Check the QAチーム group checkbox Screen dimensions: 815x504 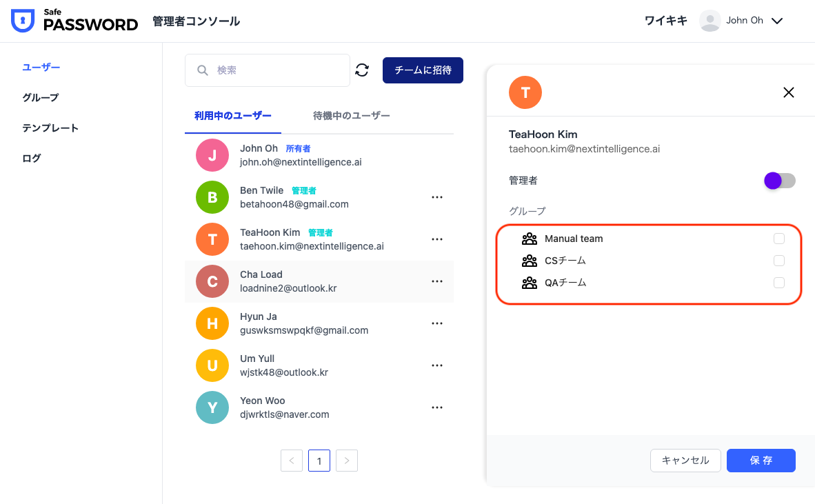[x=779, y=283]
